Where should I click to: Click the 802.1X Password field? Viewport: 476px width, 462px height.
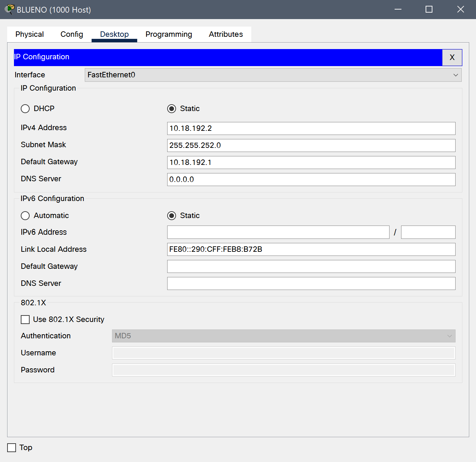click(x=284, y=370)
